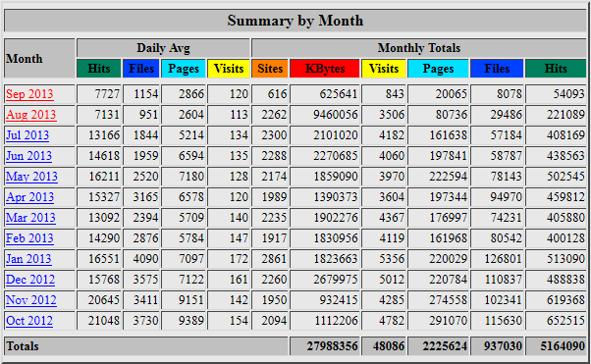Viewport: 591px width, 364px height.
Task: Open the Jan 2013 statistics link
Action: (28, 259)
